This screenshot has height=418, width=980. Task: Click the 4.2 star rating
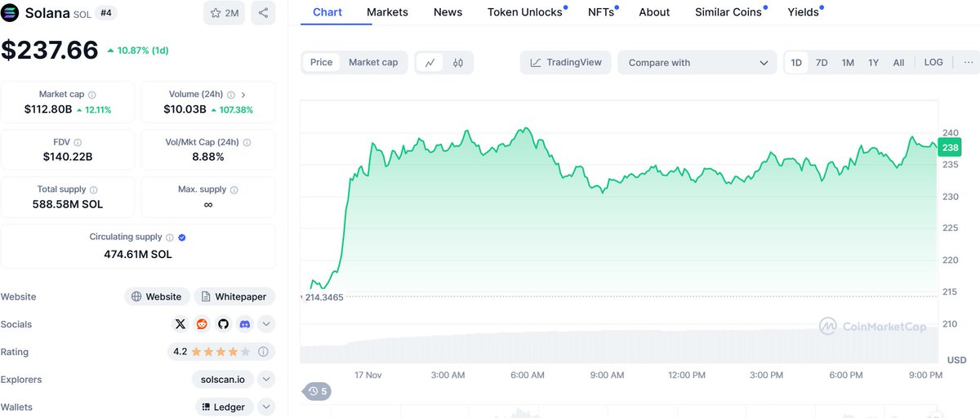pos(212,352)
